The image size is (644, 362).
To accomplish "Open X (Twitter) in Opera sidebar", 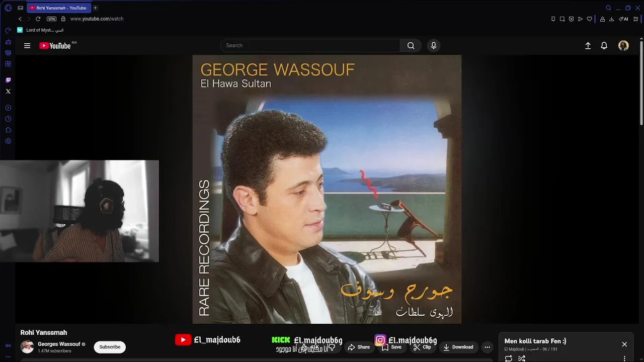I will [x=8, y=92].
